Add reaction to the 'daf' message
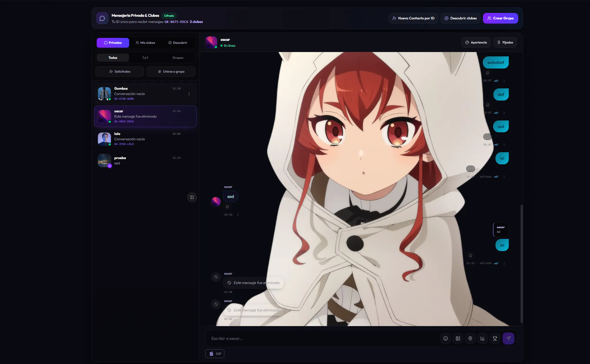Screen dimensions: 590x364 pyautogui.click(x=488, y=105)
